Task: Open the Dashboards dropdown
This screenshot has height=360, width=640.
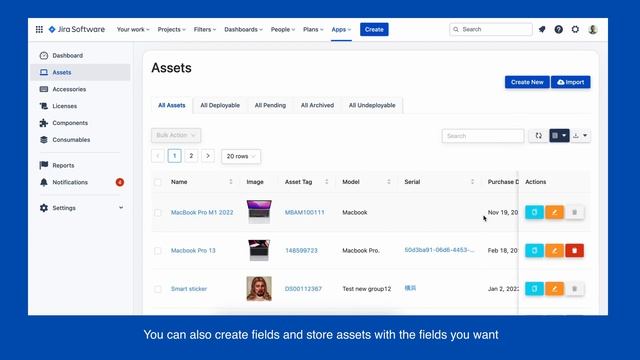Action: [243, 29]
